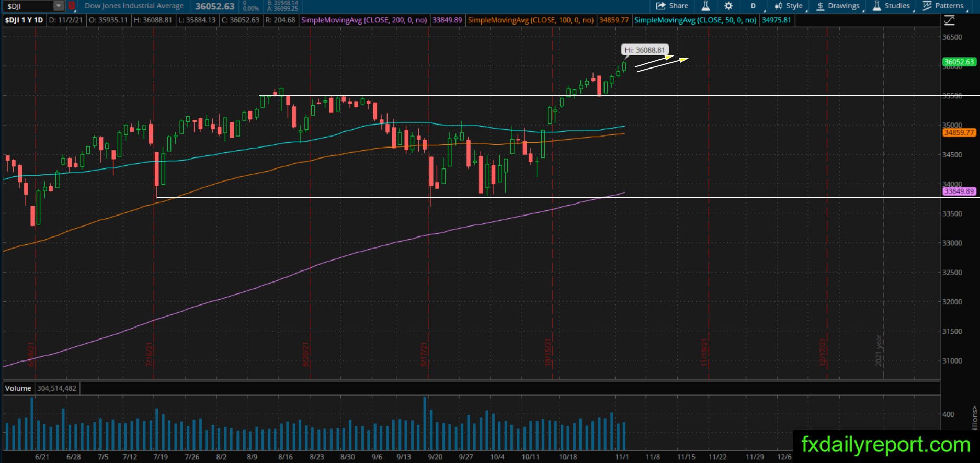This screenshot has width=980, height=463.
Task: Click the Hi: 36088.81 price bubble
Action: (x=645, y=50)
